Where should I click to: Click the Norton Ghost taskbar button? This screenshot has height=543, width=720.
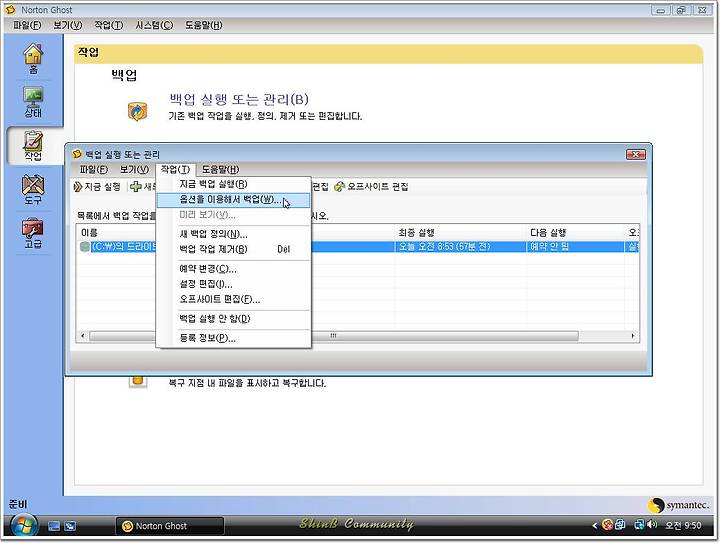click(x=169, y=526)
